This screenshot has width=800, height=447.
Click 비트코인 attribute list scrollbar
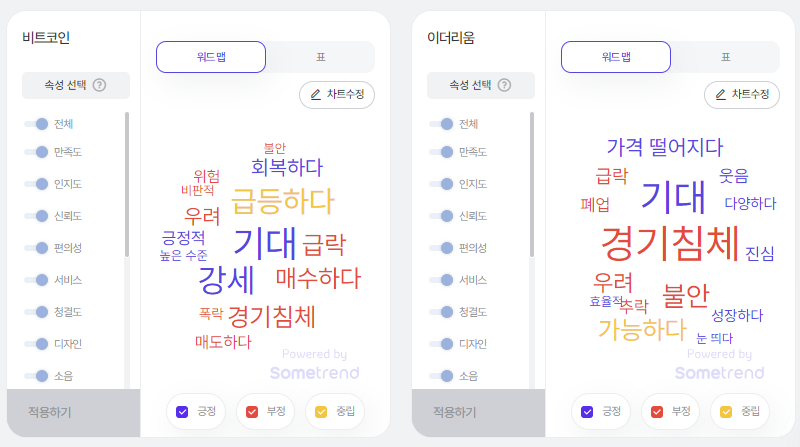pyautogui.click(x=127, y=184)
